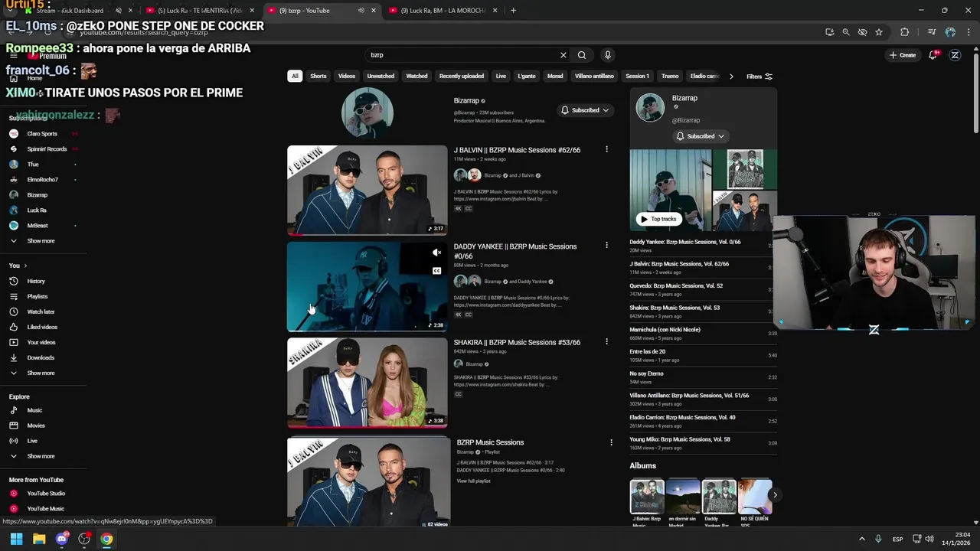The width and height of the screenshot is (980, 551).
Task: Open more options for SHAKIRA video
Action: tap(606, 341)
